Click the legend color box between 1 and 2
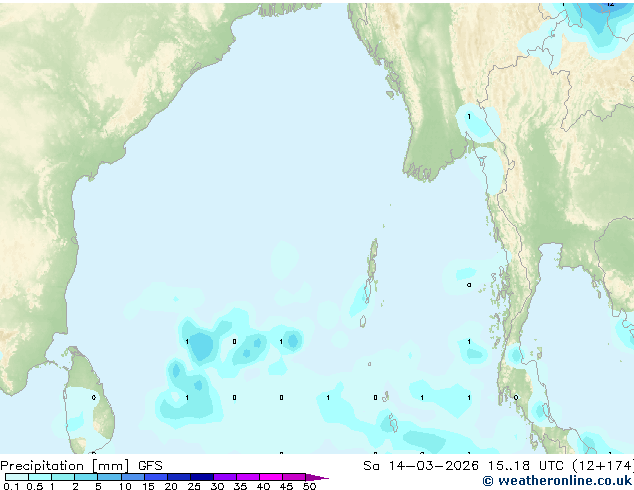 click(x=63, y=477)
